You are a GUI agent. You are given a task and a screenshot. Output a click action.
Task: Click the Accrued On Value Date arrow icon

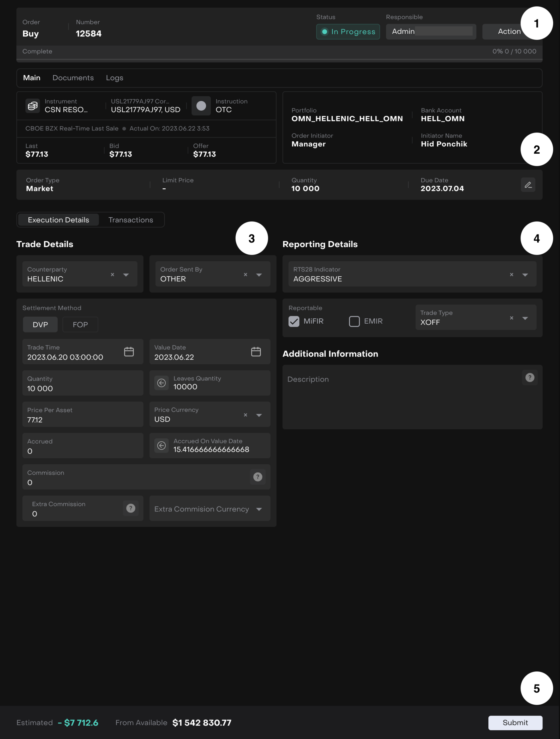click(x=161, y=445)
